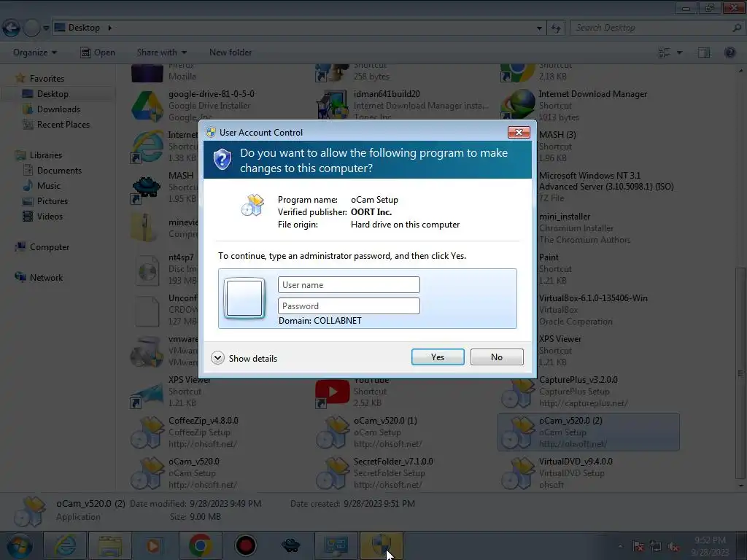The width and height of the screenshot is (747, 560).
Task: Select YouTube shortcut icon
Action: click(333, 392)
